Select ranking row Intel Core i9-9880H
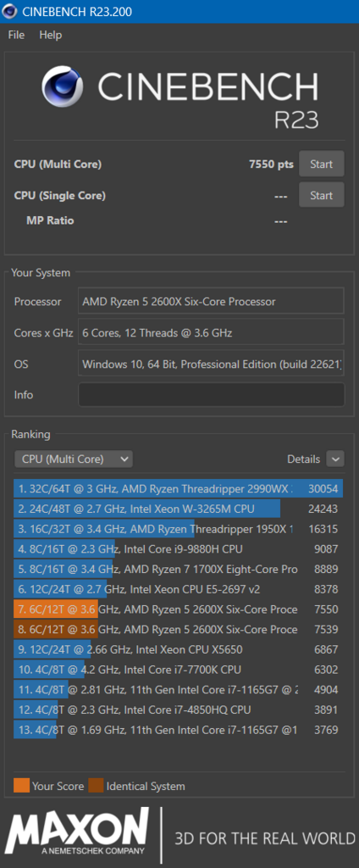 click(178, 549)
